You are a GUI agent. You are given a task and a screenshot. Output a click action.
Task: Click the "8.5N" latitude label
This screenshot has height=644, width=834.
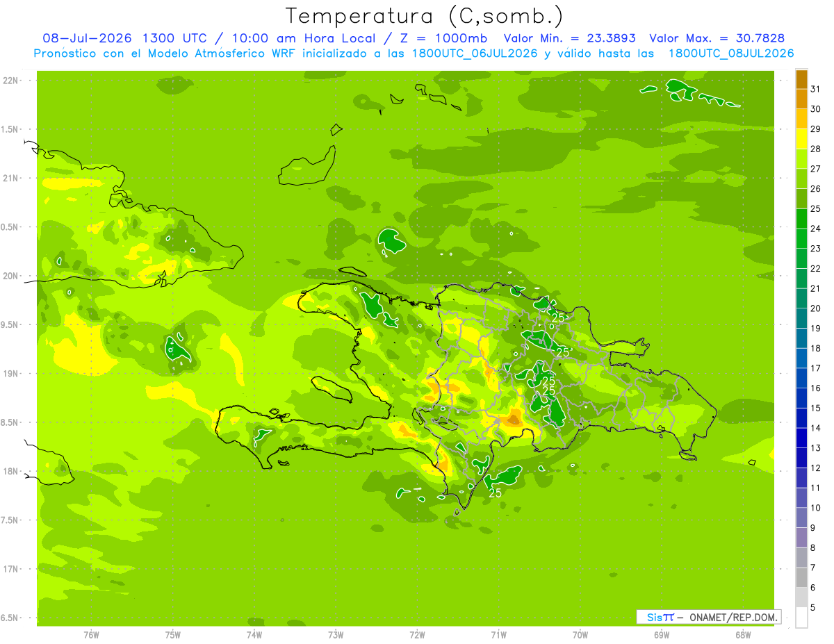click(x=10, y=422)
